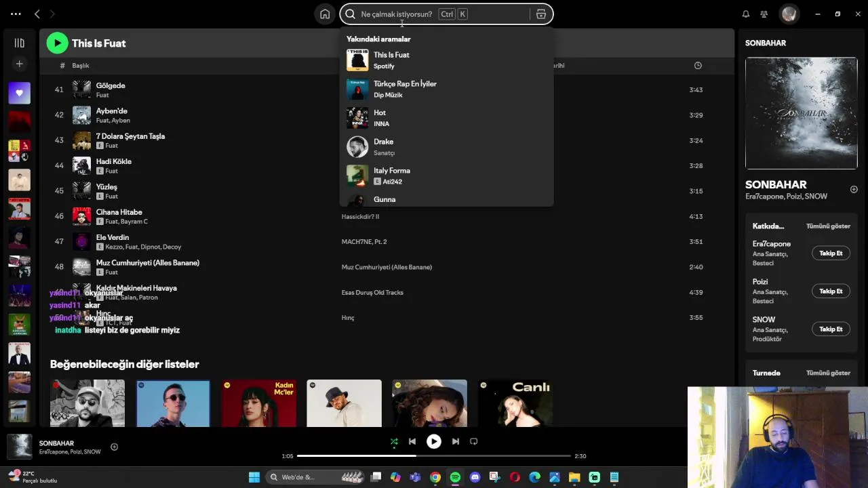
Task: Click Windows taskbar search box
Action: tap(315, 477)
